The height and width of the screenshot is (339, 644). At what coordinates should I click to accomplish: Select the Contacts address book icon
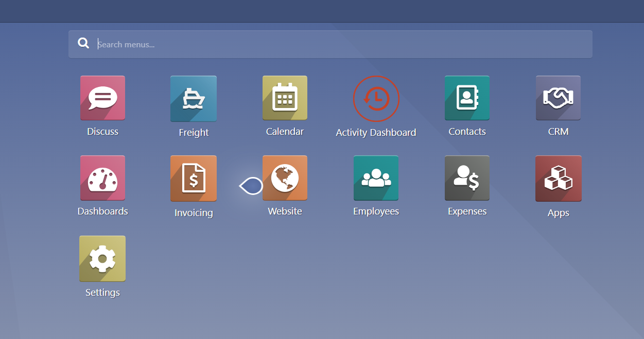467,98
